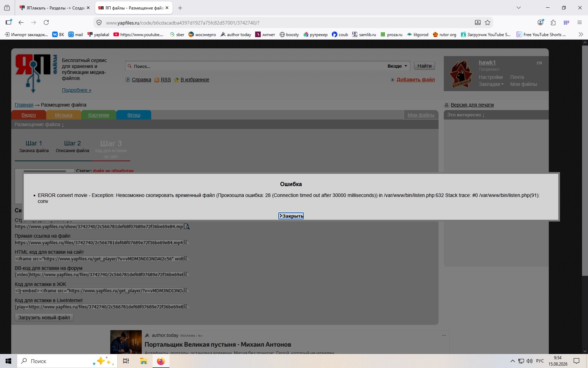Viewport: 588px width, 368px height.
Task: Open the Extensions puzzle icon
Action: [553, 22]
